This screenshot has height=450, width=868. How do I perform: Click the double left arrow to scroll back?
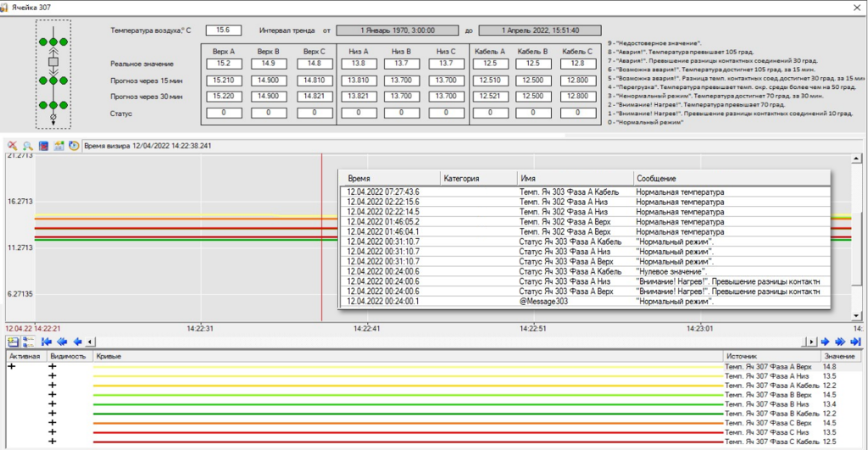coord(62,342)
